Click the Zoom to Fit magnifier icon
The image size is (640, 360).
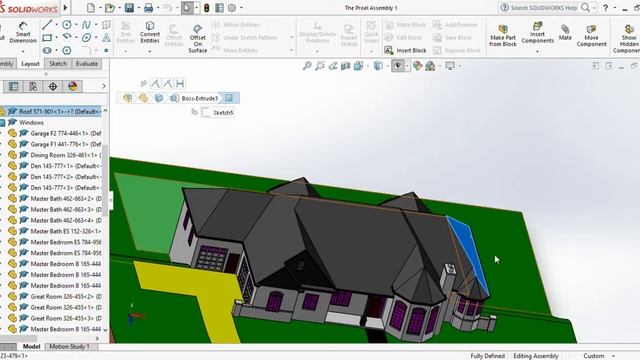tap(307, 66)
